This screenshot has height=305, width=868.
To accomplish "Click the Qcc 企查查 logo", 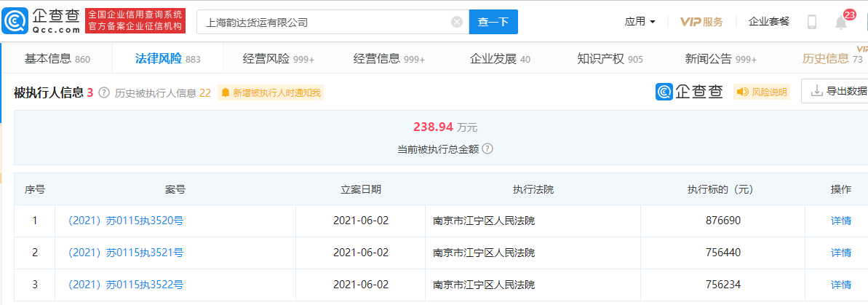I will (x=42, y=22).
